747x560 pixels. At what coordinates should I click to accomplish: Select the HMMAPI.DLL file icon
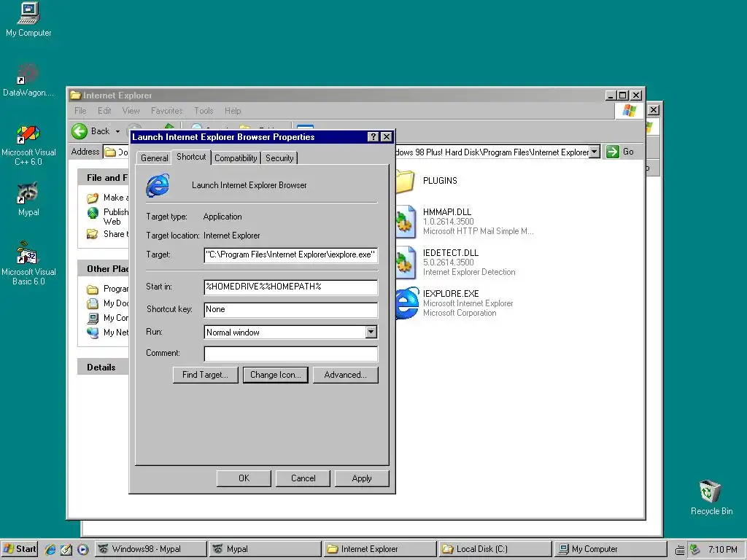tap(406, 222)
